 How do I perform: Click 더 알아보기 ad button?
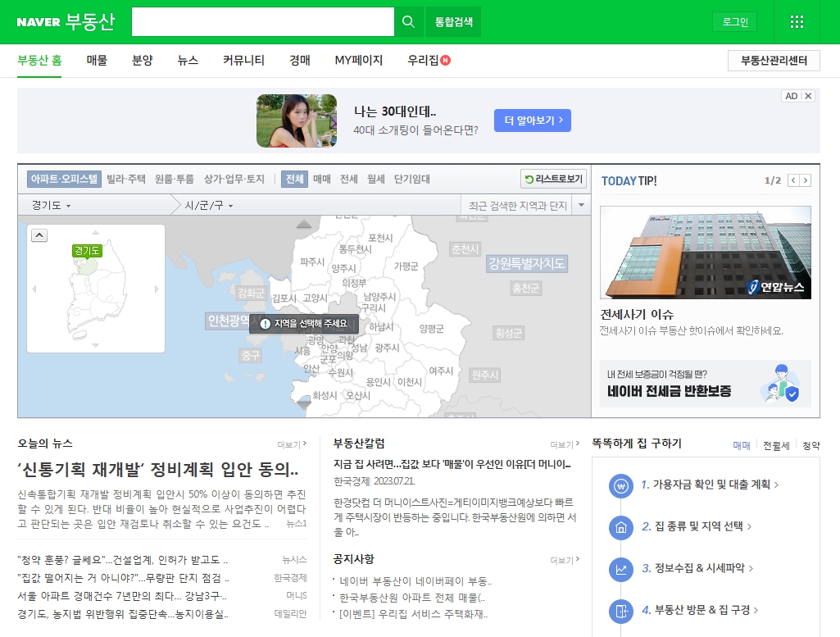[x=533, y=121]
